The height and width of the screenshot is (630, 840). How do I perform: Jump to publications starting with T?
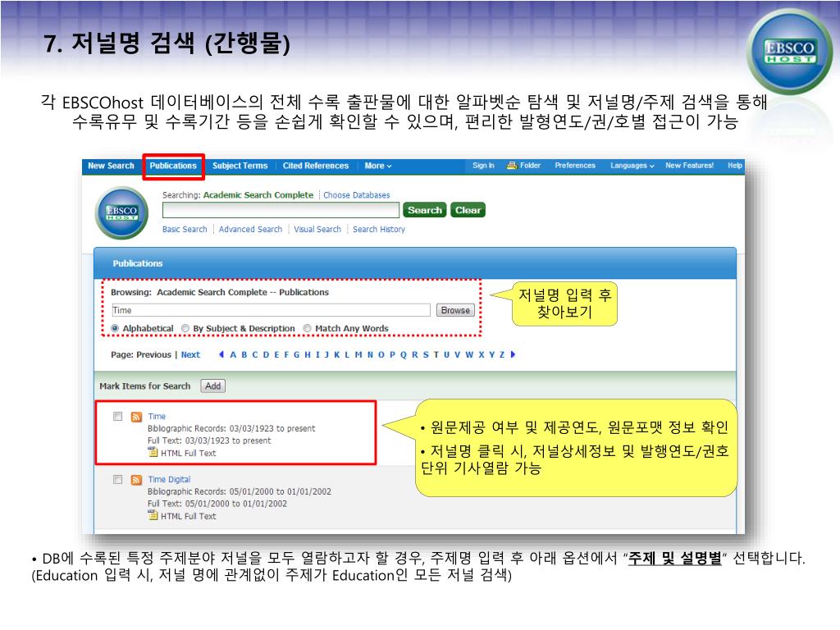[436, 354]
